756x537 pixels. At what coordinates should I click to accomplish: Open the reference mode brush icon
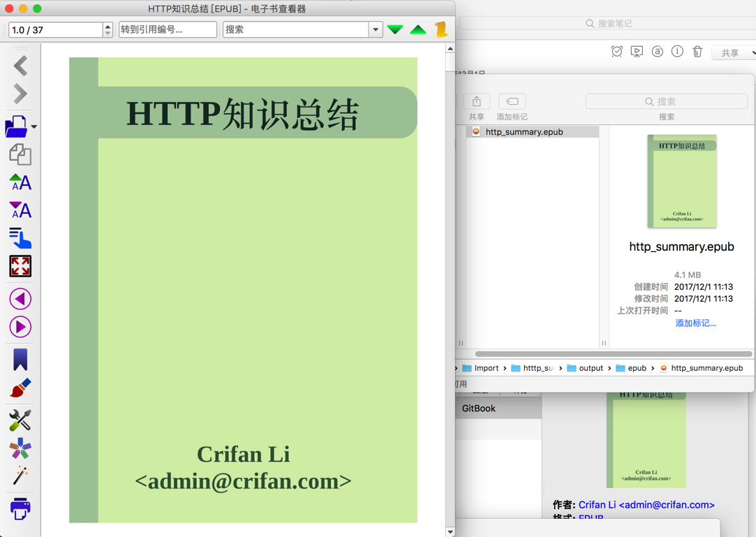[x=20, y=388]
